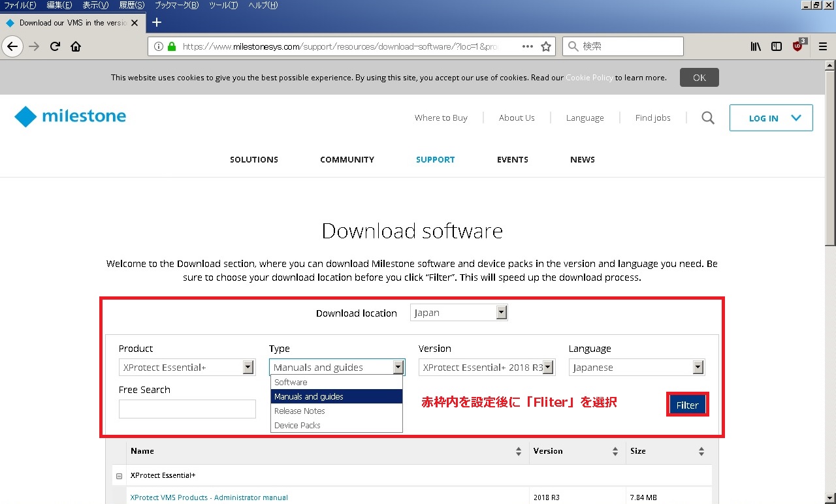Open the 表示 menu

pos(95,5)
